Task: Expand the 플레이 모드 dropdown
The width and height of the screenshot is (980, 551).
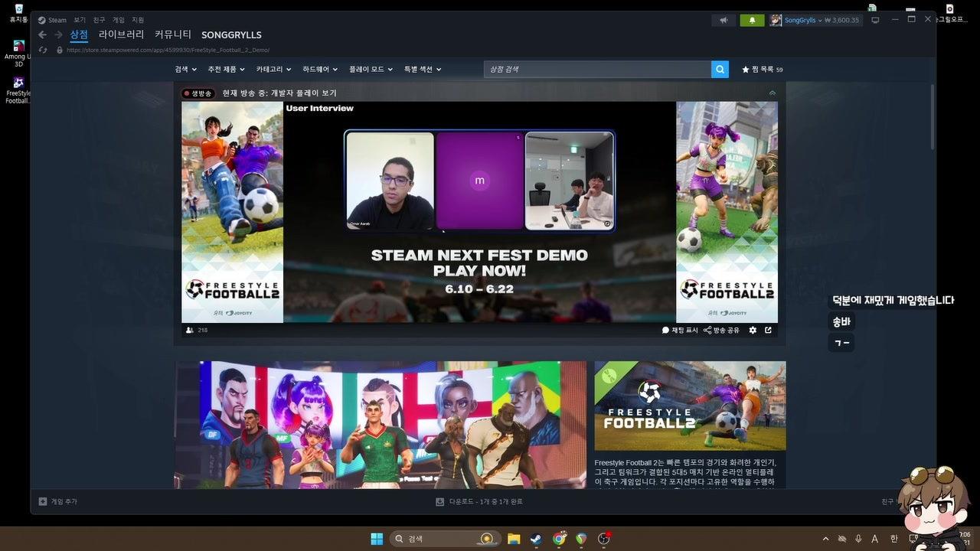Action: pos(371,70)
